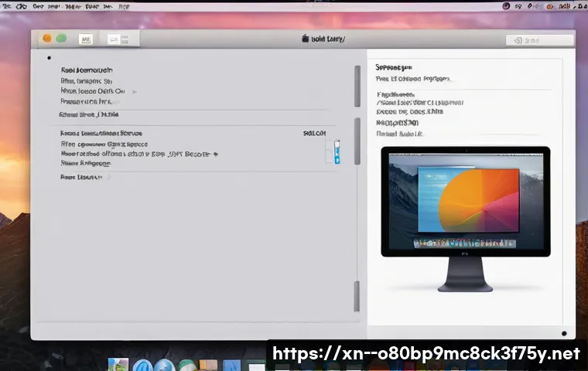Click the arrow next to the last list entry
The image size is (588, 371).
[x=108, y=177]
